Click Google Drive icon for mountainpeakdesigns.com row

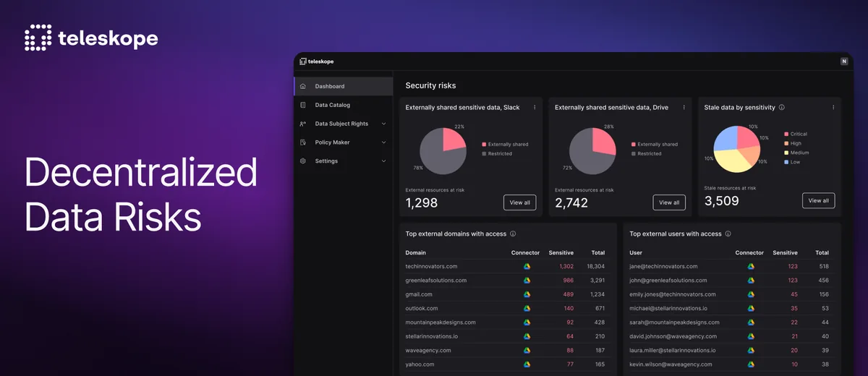tap(527, 322)
